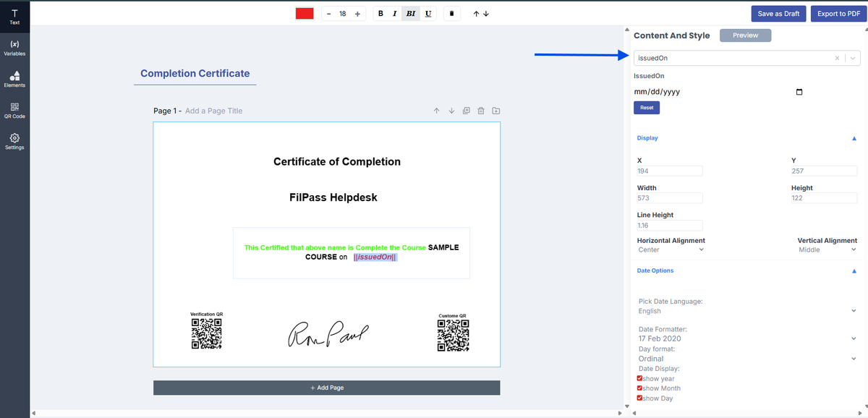Click the Height input field
The width and height of the screenshot is (868, 418).
pos(824,198)
